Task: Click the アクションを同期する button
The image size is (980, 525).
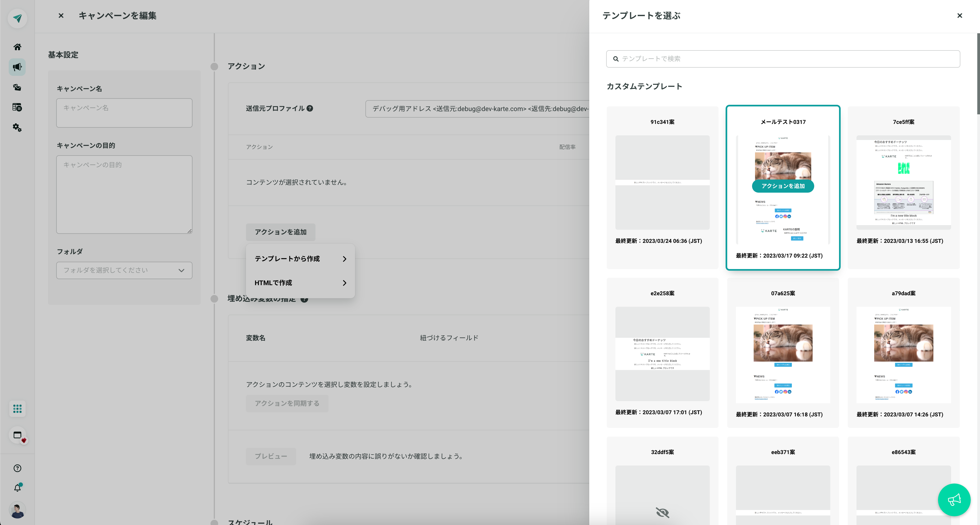Action: 287,404
